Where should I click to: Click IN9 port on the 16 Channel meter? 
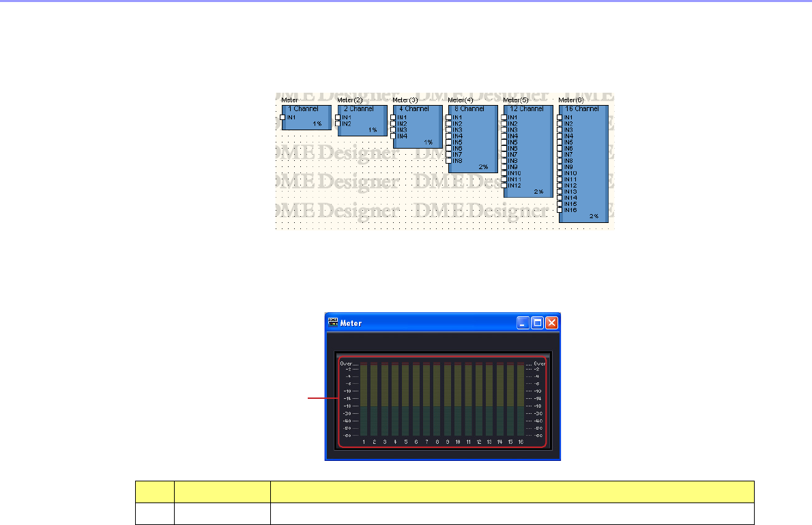(560, 167)
